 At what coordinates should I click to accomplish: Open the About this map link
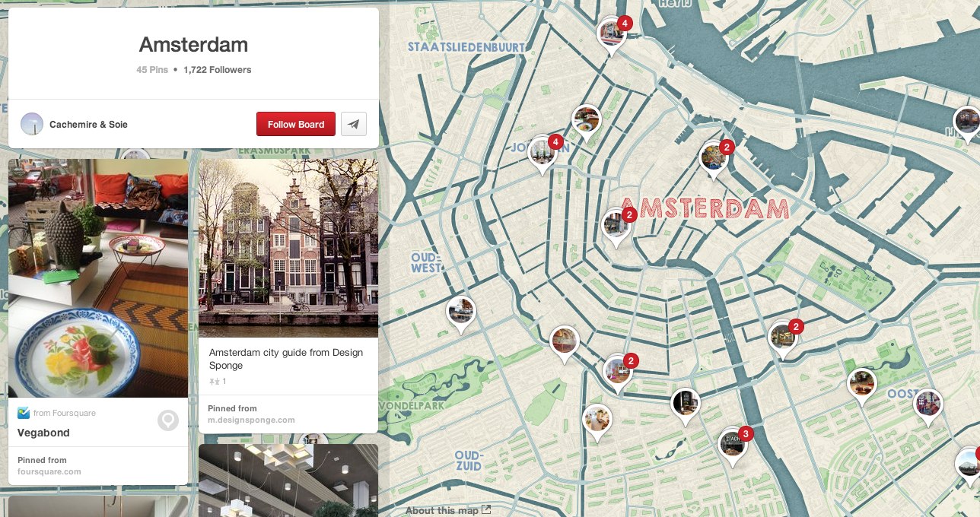pyautogui.click(x=448, y=510)
